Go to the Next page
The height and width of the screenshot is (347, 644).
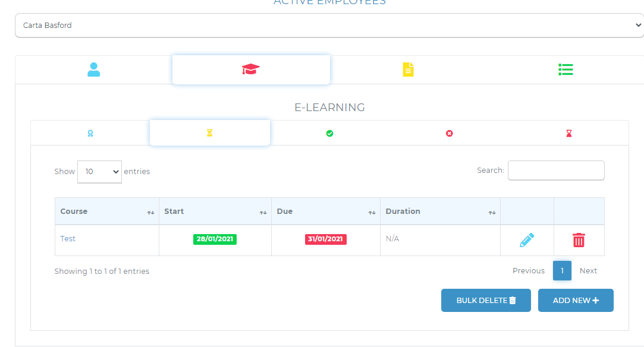pos(588,271)
